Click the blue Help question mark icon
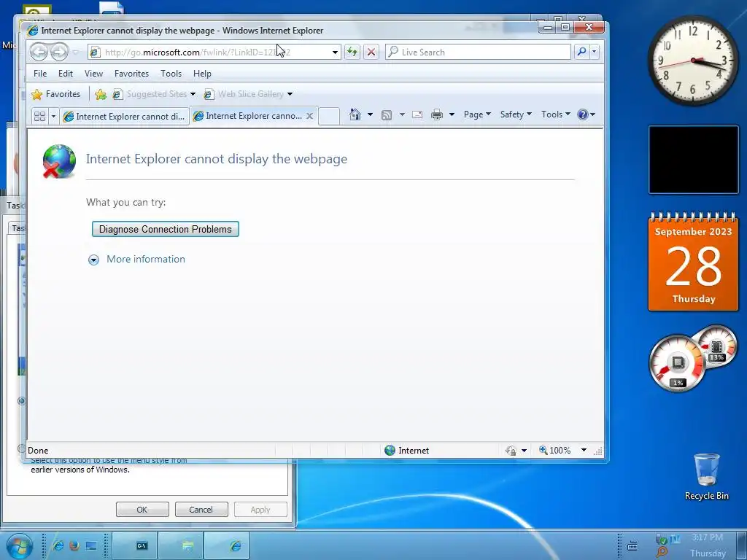Image resolution: width=747 pixels, height=560 pixels. pos(582,114)
